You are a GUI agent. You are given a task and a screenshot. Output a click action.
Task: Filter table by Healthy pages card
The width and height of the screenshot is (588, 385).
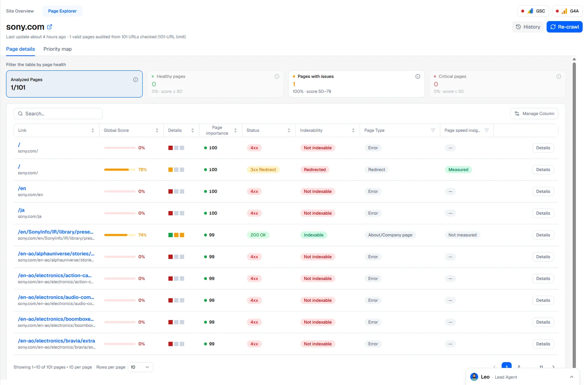pyautogui.click(x=215, y=84)
